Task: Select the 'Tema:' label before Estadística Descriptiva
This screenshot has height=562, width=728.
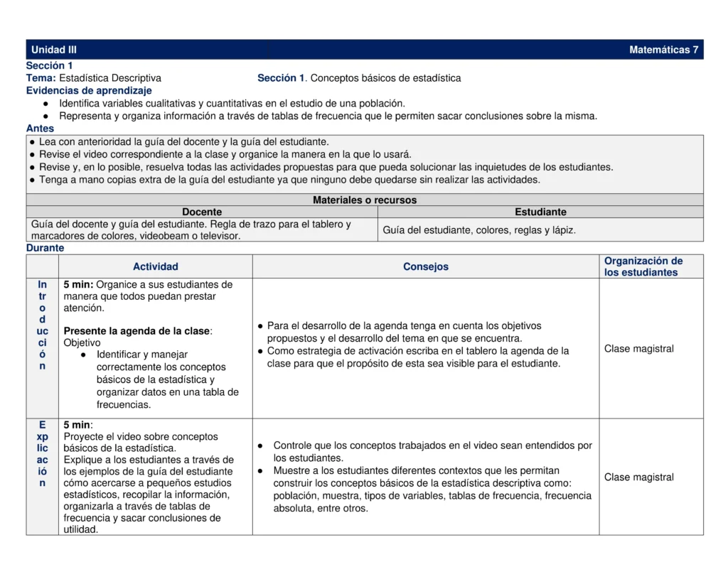Action: click(x=41, y=78)
